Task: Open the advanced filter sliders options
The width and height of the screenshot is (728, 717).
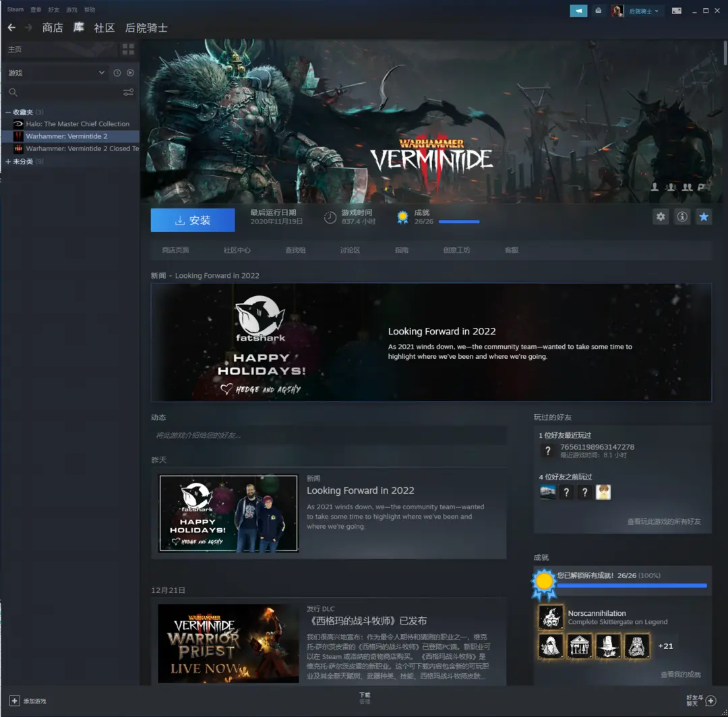Action: (x=128, y=92)
